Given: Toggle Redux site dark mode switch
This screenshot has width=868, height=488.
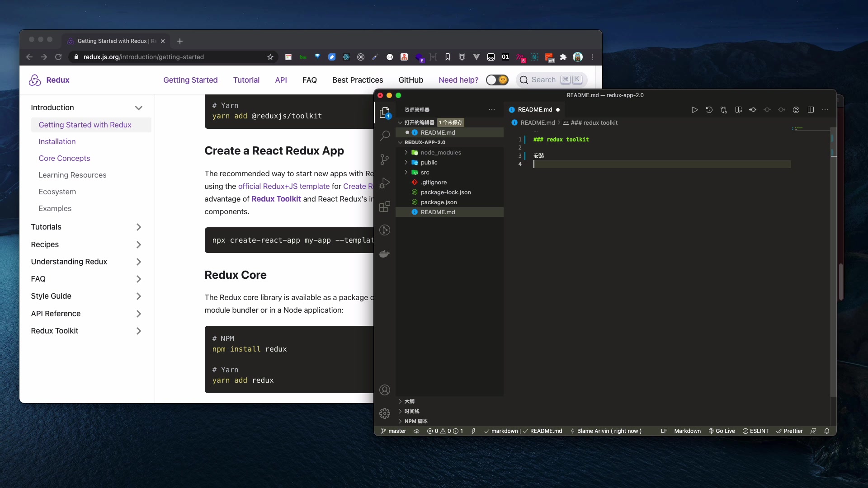Looking at the screenshot, I should pyautogui.click(x=497, y=80).
